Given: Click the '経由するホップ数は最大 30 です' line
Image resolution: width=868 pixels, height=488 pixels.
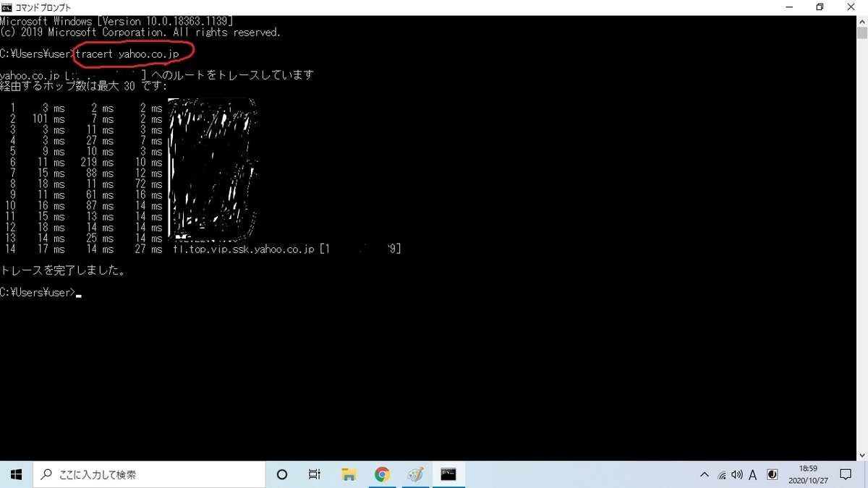Looking at the screenshot, I should [84, 86].
